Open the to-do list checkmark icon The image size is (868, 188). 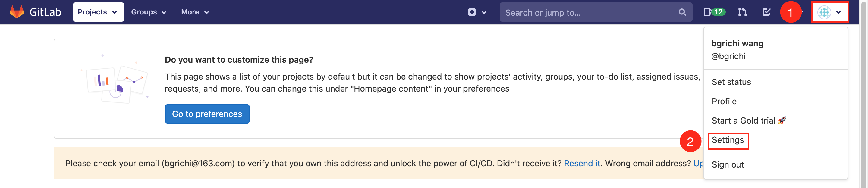point(766,12)
